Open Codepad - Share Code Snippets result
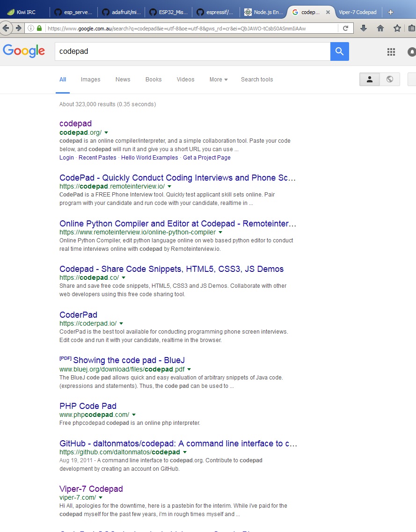Image resolution: width=416 pixels, height=532 pixels. (171, 269)
